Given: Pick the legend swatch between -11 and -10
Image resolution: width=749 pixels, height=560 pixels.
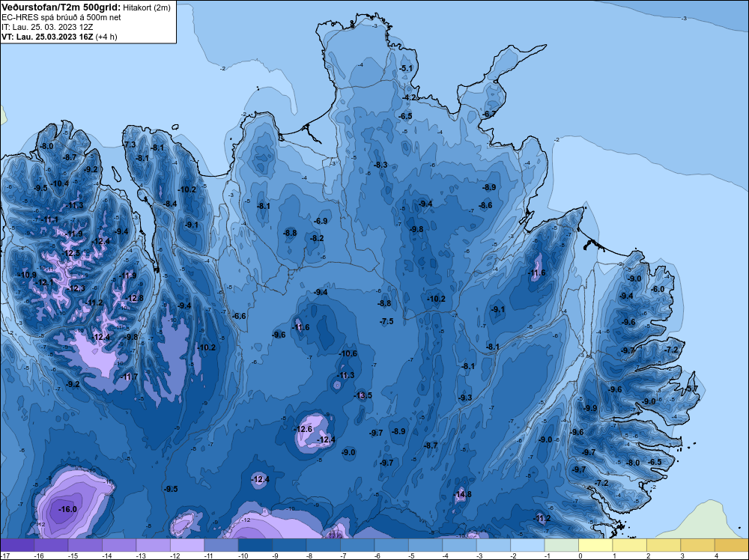Looking at the screenshot, I should (221, 545).
